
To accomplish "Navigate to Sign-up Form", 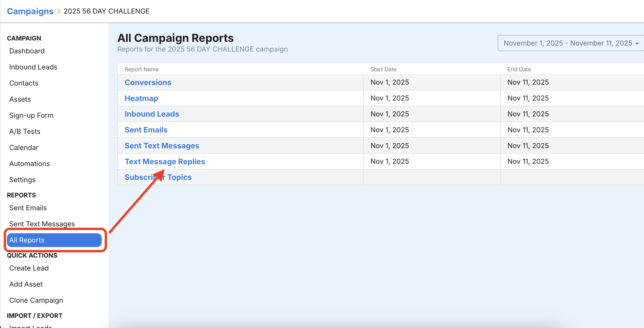I will (31, 115).
